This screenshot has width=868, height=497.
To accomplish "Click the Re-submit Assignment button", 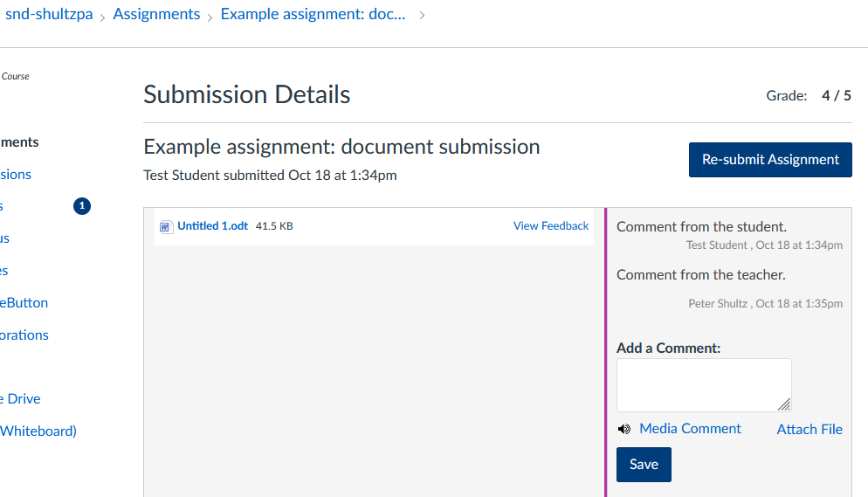I will coord(770,160).
